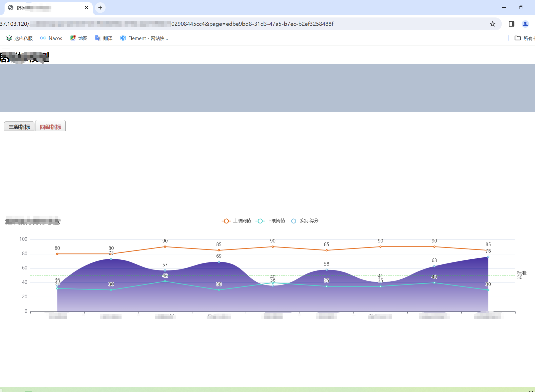This screenshot has width=535, height=392.
Task: Bookmark this page with star icon
Action: point(492,24)
